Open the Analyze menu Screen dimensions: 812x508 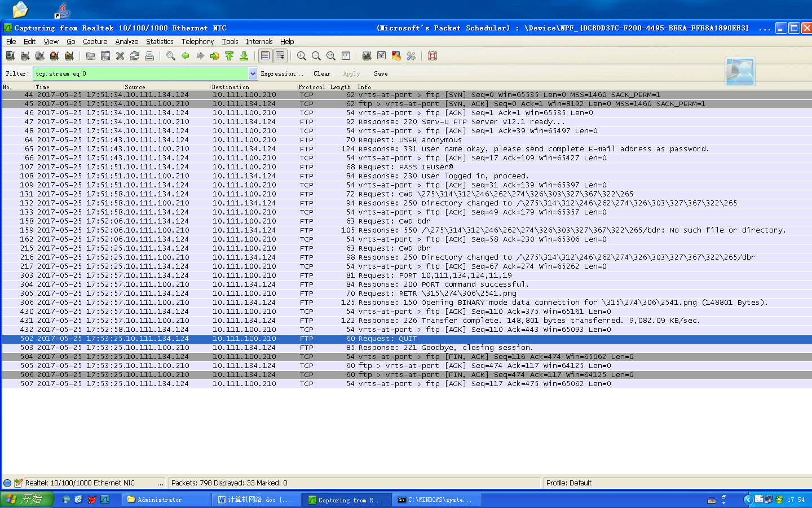[x=127, y=42]
